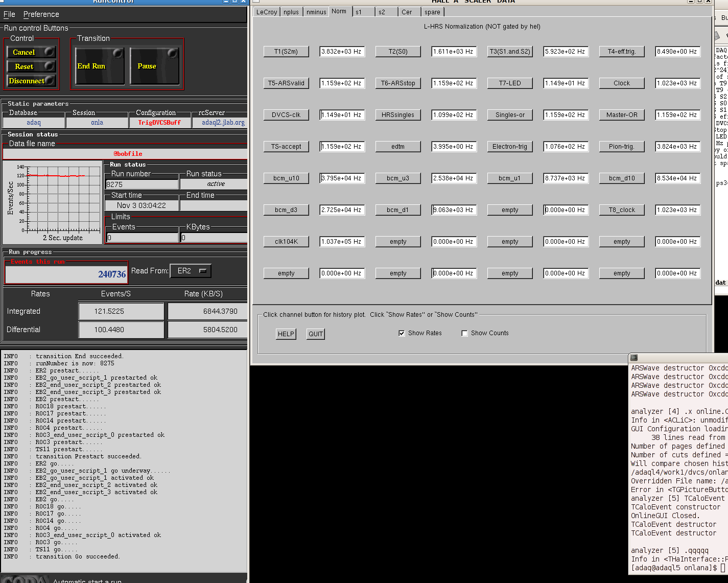This screenshot has height=583, width=728.
Task: Pause the run transition
Action: (155, 66)
